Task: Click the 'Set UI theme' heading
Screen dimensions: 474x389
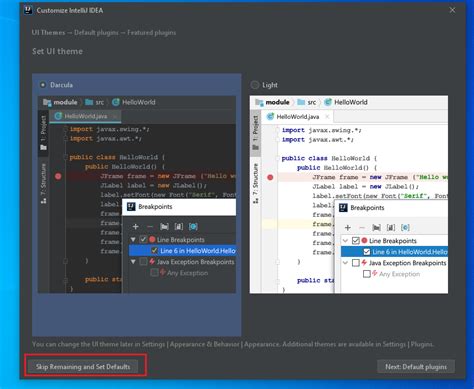Action: (x=57, y=51)
